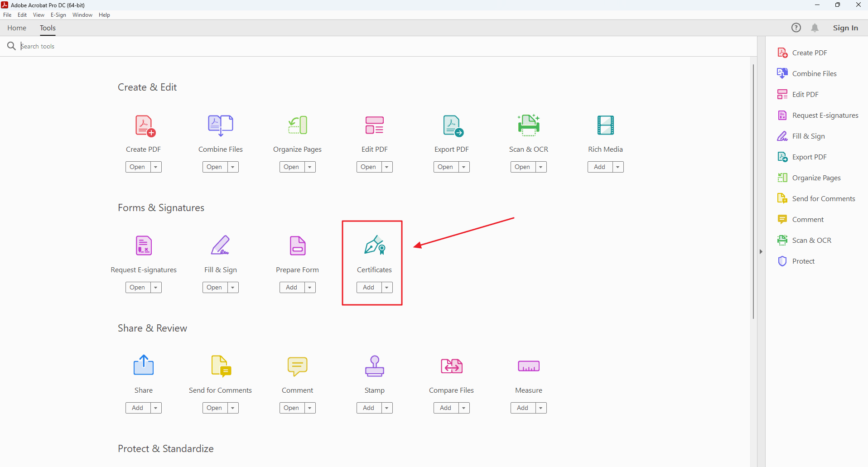Screen dimensions: 868x467
Task: Click the Fill & Sign sidebar shortcut icon
Action: click(782, 136)
